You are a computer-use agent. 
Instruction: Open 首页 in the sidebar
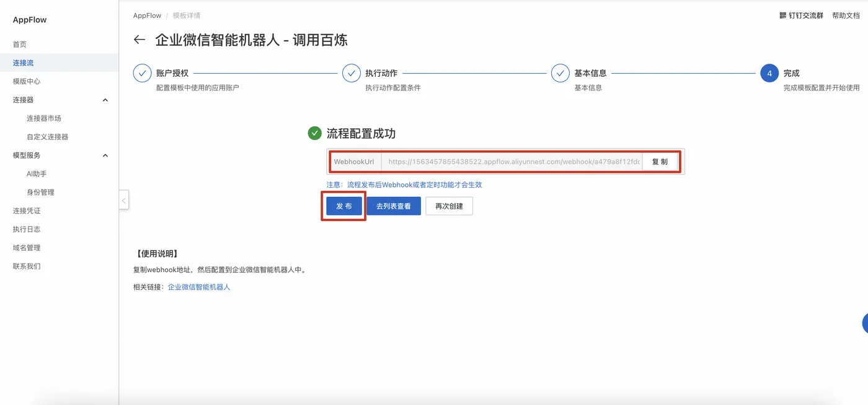pos(20,45)
